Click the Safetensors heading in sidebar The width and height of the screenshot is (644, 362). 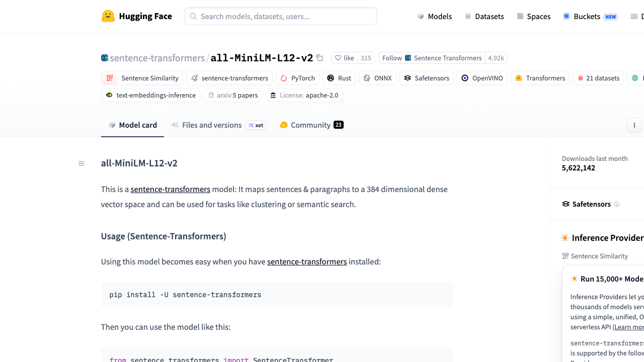point(591,204)
